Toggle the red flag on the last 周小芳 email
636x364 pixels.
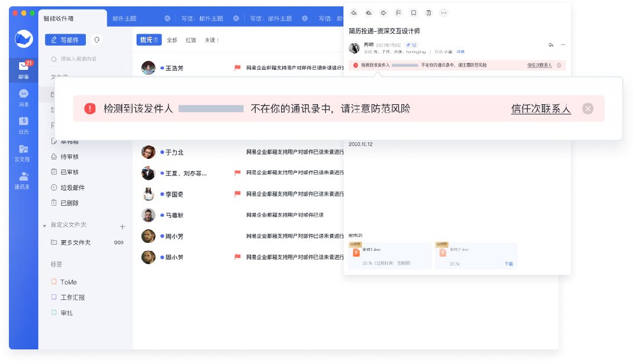(x=238, y=257)
